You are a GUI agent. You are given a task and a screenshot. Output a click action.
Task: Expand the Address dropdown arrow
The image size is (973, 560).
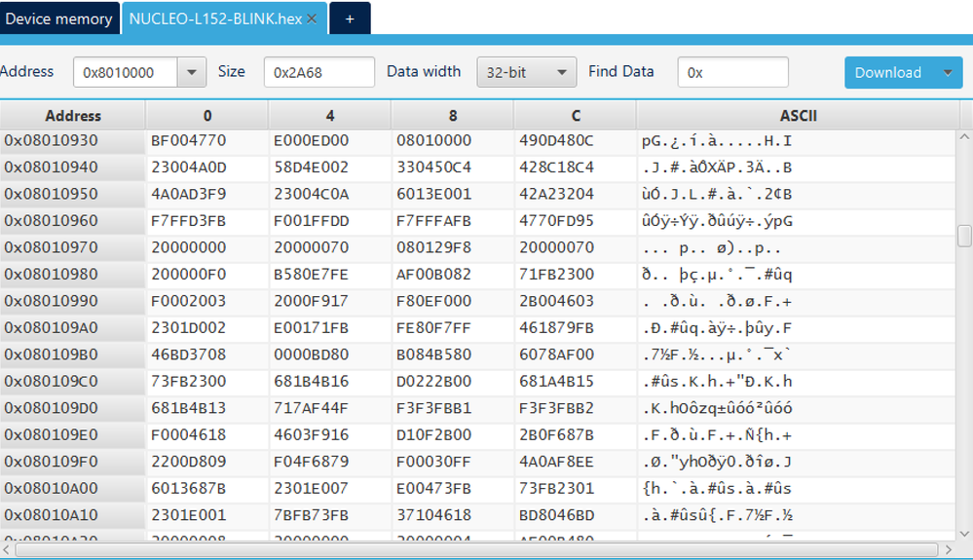coord(191,72)
